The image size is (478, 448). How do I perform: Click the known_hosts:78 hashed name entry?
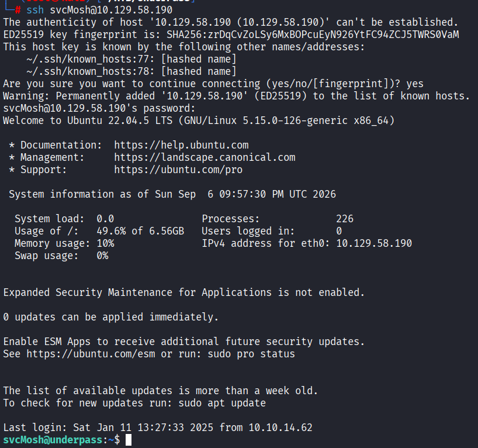pos(131,71)
